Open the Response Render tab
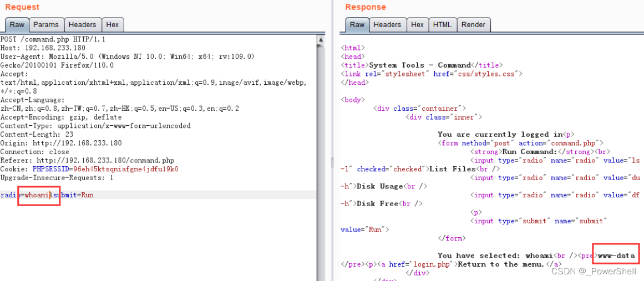Screen dimensions: 644x281 pos(474,24)
